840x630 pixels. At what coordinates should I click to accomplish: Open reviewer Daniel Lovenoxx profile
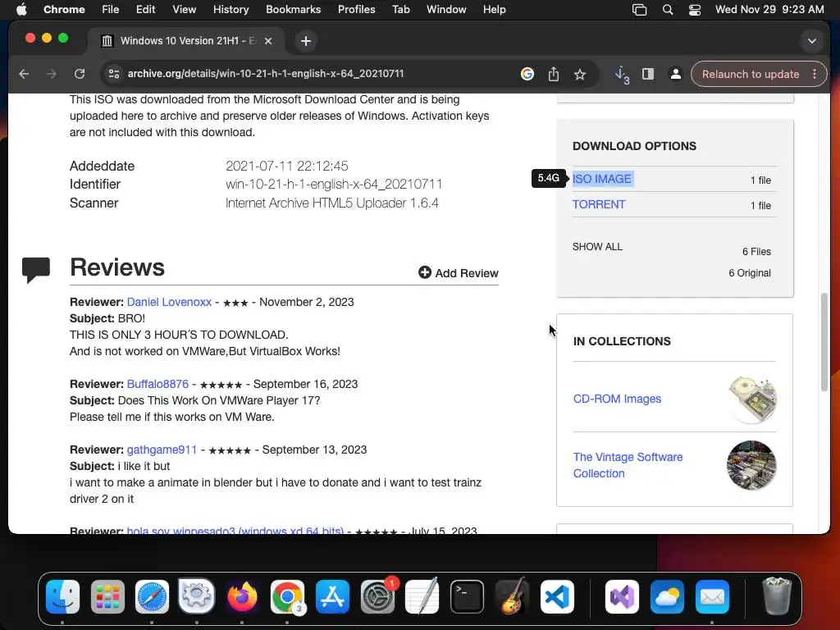click(169, 302)
